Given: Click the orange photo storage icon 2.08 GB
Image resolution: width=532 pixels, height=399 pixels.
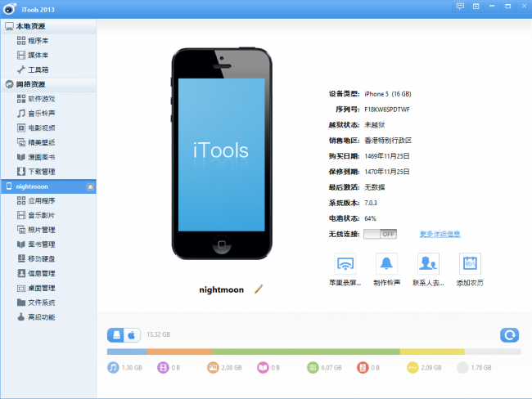Looking at the screenshot, I should coord(213,367).
